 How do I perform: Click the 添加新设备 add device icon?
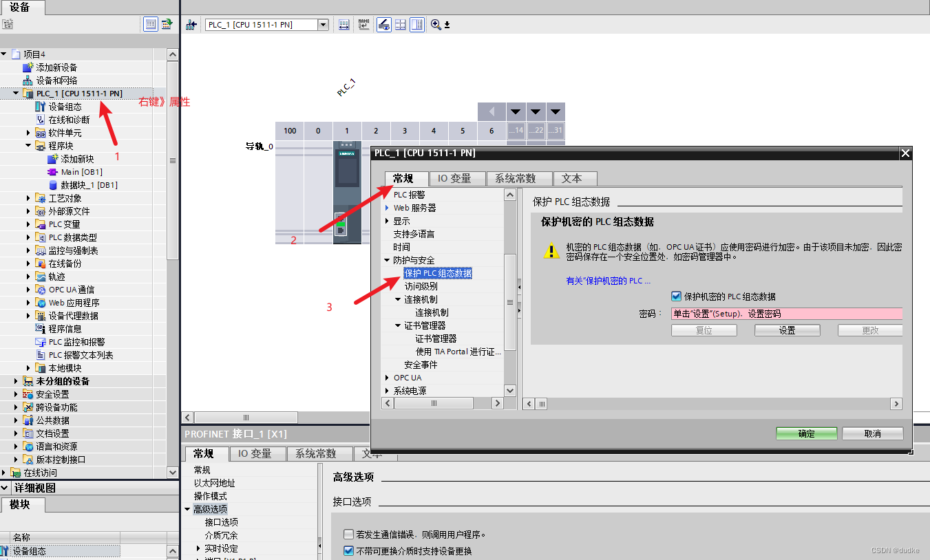coord(28,67)
